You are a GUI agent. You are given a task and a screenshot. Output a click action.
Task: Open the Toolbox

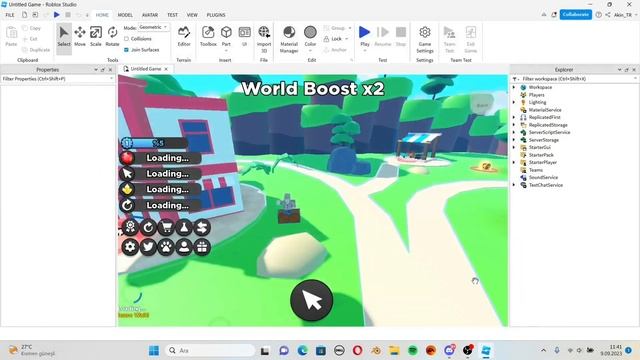[208, 36]
